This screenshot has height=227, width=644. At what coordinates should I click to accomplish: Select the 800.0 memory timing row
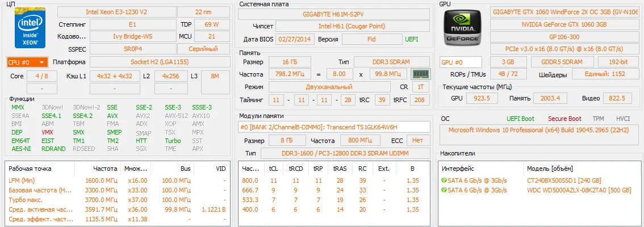click(x=334, y=180)
